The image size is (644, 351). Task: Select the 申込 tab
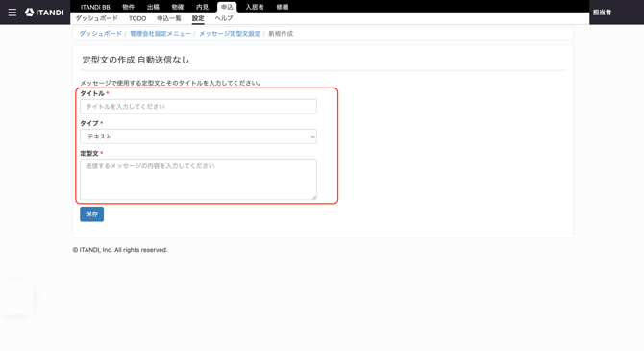tap(227, 7)
